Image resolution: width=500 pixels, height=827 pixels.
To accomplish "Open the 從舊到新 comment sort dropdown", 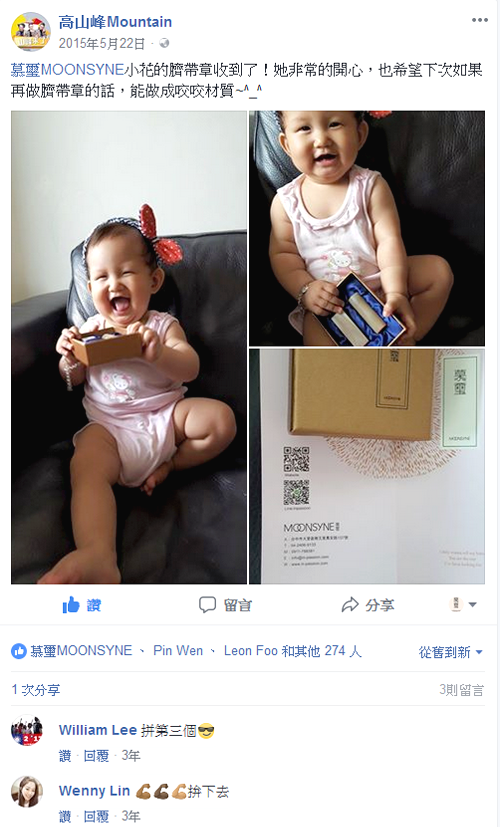I will [450, 652].
